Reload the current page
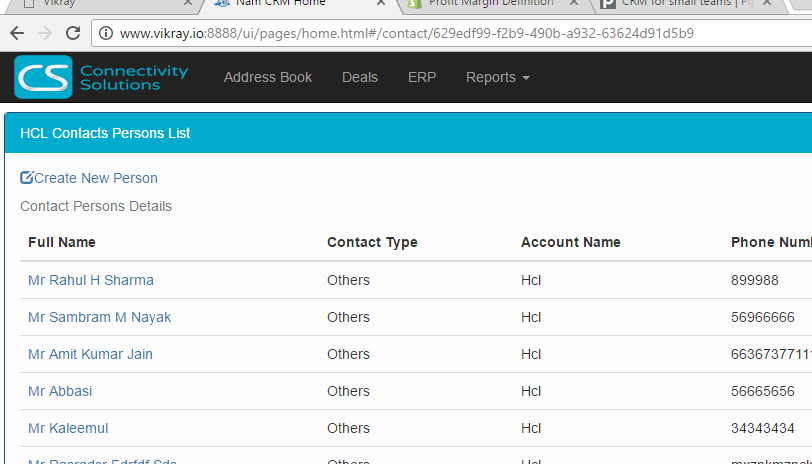 click(x=73, y=33)
